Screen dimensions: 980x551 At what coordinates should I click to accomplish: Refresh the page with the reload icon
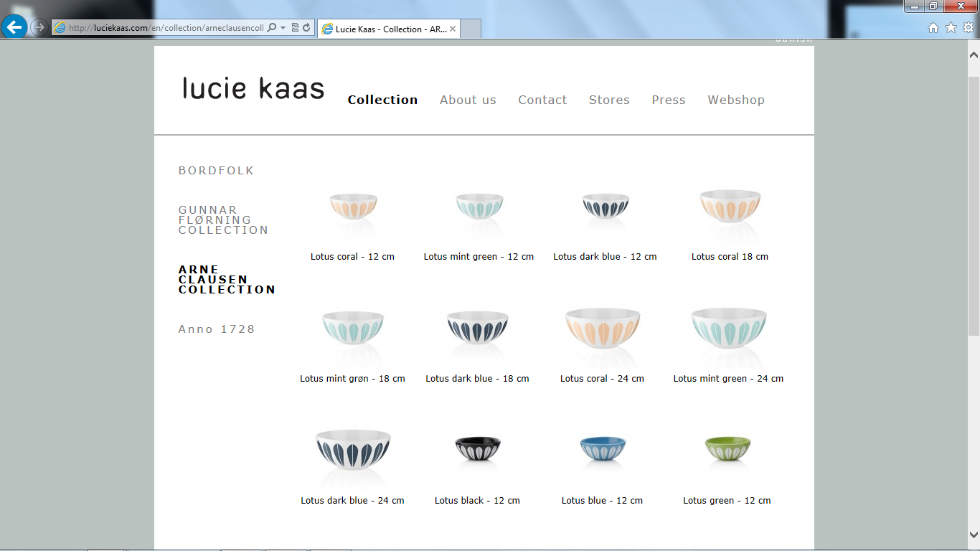tap(306, 28)
